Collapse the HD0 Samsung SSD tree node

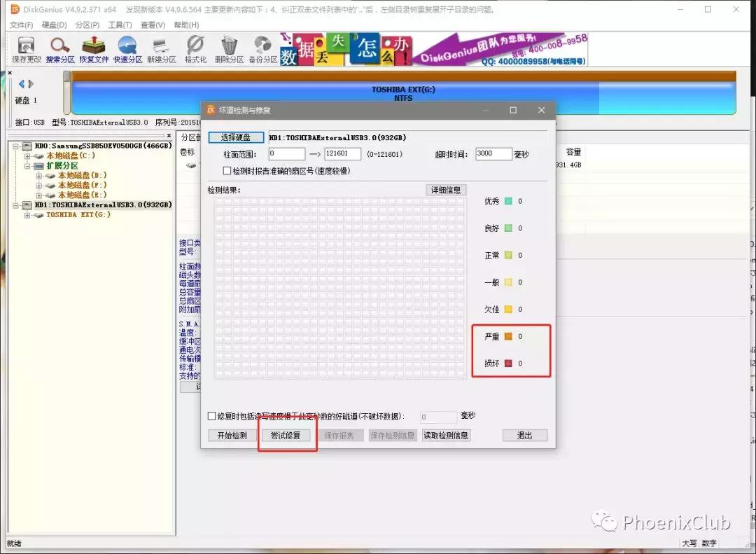click(x=15, y=146)
